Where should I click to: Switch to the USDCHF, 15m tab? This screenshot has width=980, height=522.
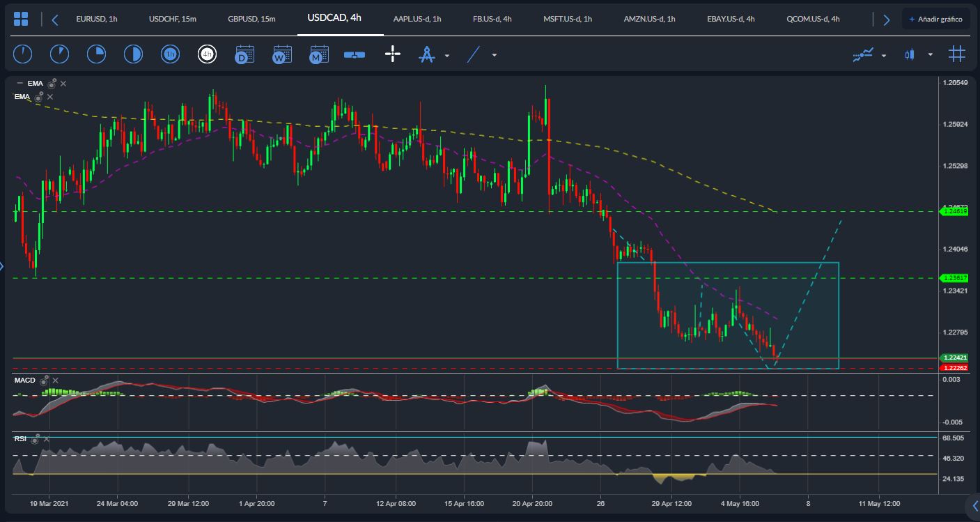point(172,19)
